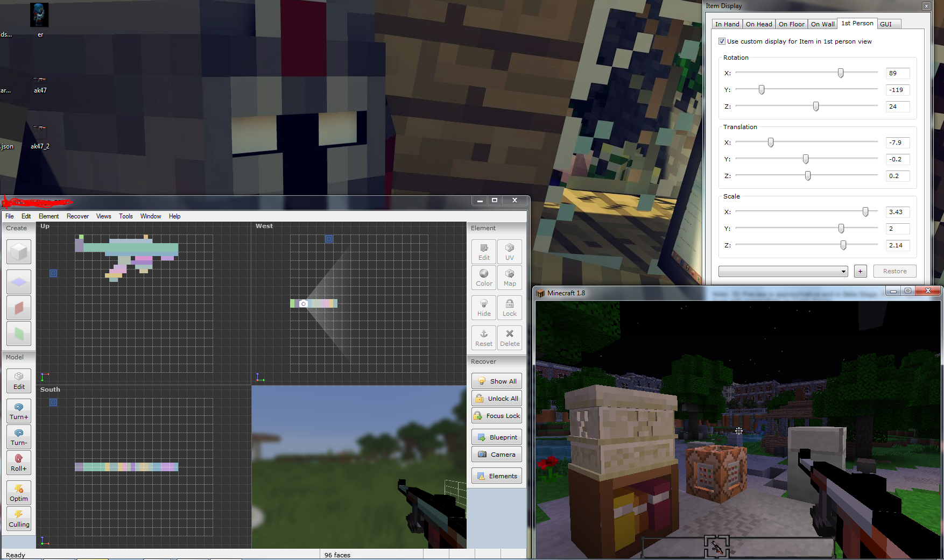Screen dimensions: 944x560
Task: Run the Optim tool
Action: [x=19, y=493]
